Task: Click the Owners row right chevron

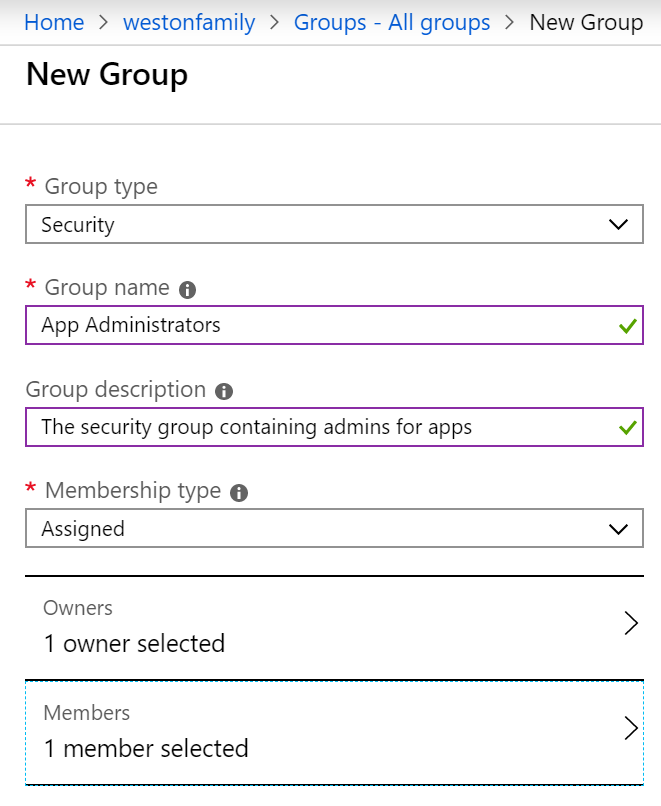Action: pyautogui.click(x=631, y=623)
